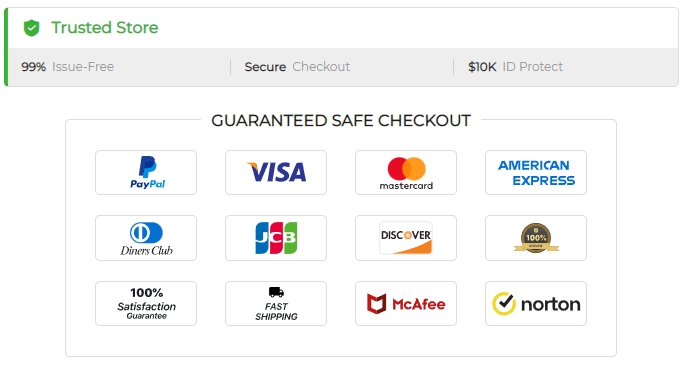Select the 100% Satisfaction Guarantee badge
Image resolution: width=683 pixels, height=366 pixels.
click(146, 303)
